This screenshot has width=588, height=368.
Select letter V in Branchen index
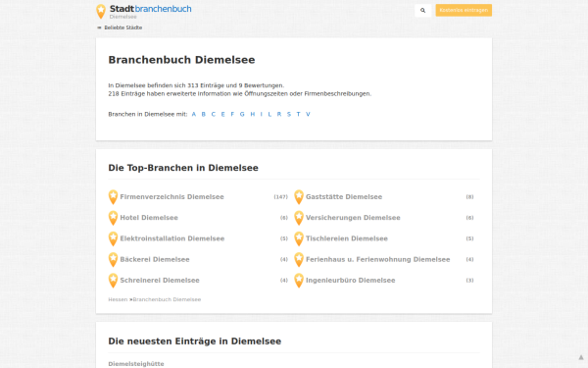click(308, 114)
